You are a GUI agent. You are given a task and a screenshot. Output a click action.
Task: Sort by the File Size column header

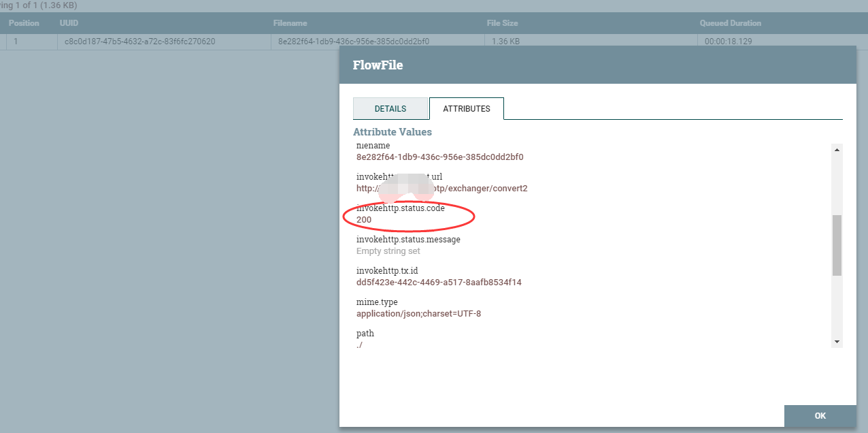502,22
